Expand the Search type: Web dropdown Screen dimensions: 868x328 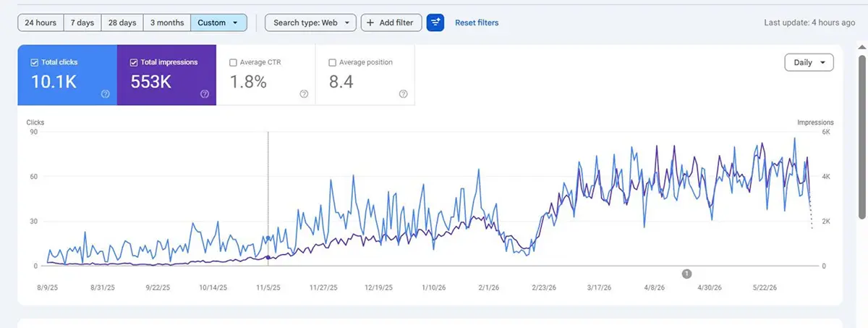click(x=310, y=22)
